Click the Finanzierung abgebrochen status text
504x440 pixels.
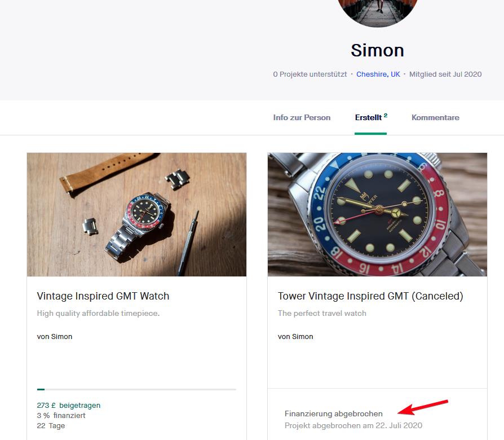tap(334, 413)
